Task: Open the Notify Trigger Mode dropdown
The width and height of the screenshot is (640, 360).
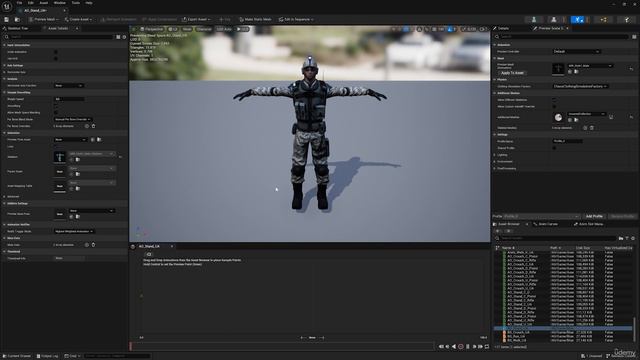Action: point(74,231)
